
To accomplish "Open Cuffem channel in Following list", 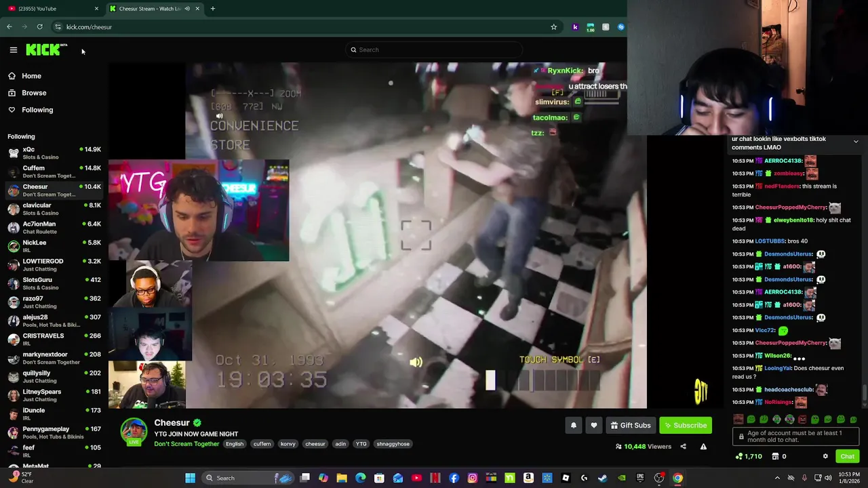I will click(54, 171).
